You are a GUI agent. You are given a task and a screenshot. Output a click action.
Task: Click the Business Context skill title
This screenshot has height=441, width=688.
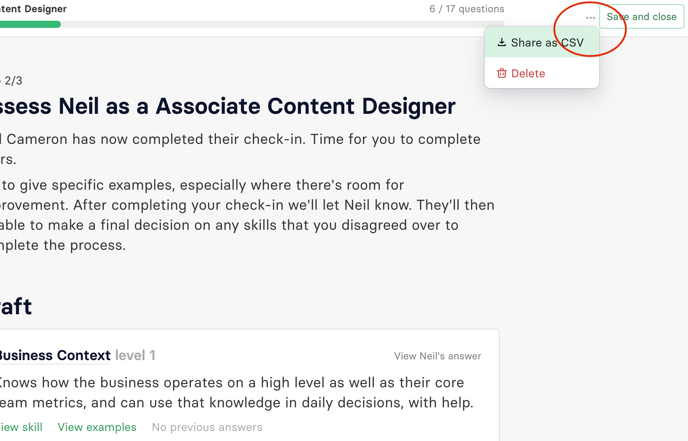pyautogui.click(x=55, y=355)
